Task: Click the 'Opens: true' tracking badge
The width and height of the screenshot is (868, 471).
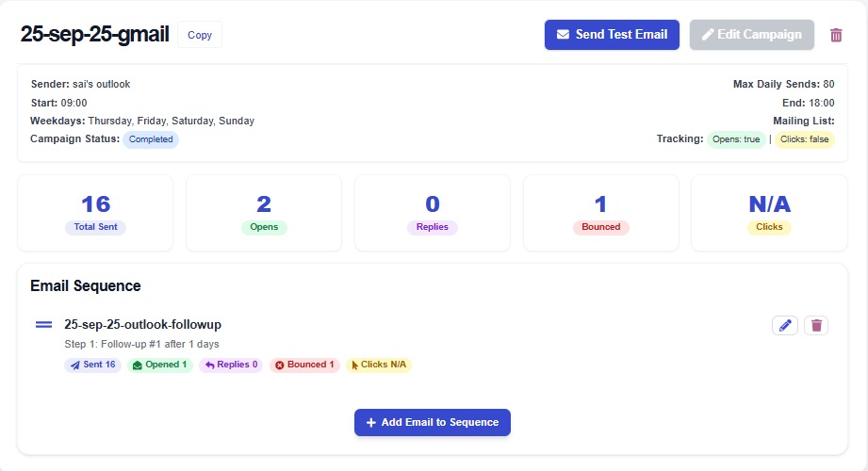Action: click(736, 139)
